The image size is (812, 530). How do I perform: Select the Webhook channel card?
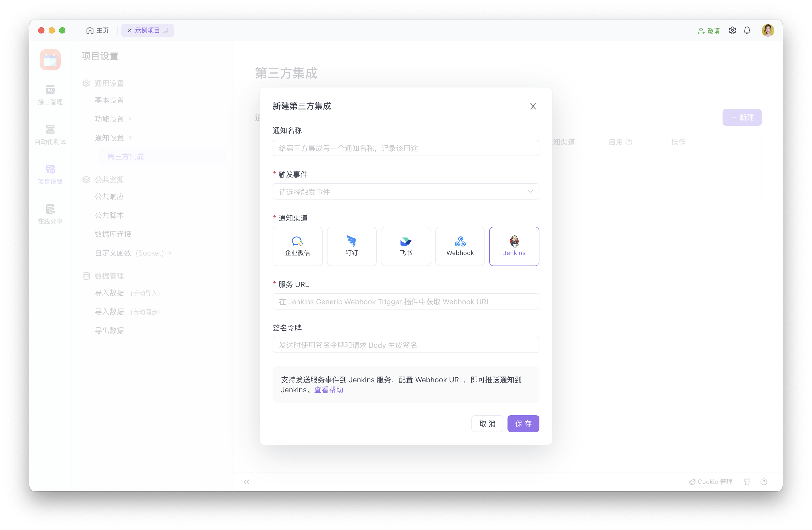point(460,246)
